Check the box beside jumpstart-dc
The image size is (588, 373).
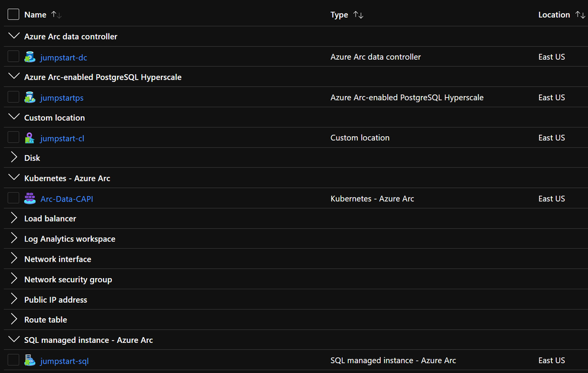click(14, 57)
